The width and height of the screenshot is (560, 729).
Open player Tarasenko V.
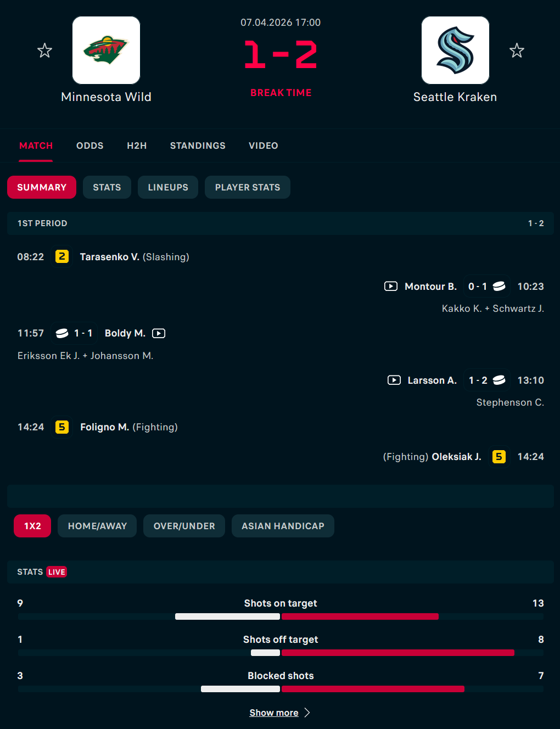point(109,257)
